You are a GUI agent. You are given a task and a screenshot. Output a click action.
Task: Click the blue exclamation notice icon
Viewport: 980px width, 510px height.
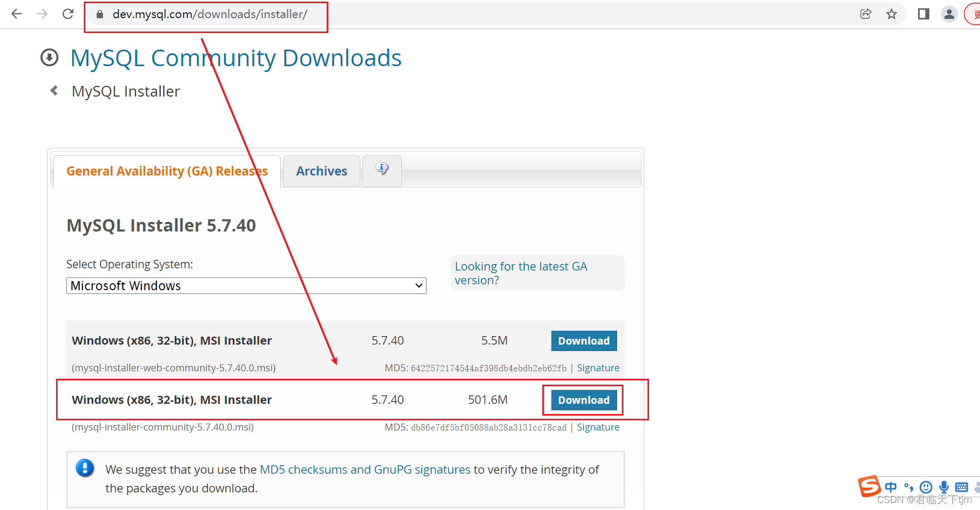(x=85, y=468)
